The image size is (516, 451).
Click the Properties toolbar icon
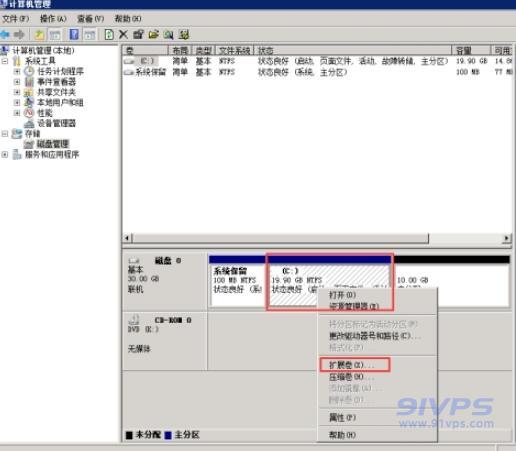(x=138, y=34)
